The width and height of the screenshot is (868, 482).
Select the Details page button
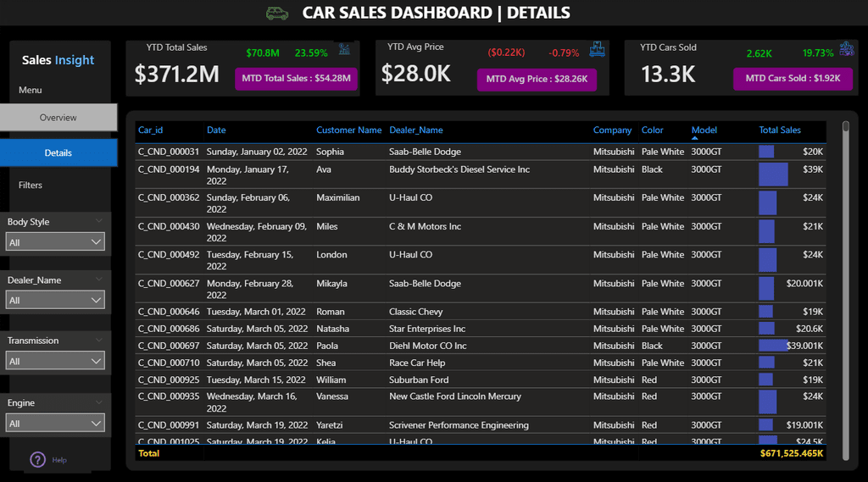pyautogui.click(x=58, y=153)
